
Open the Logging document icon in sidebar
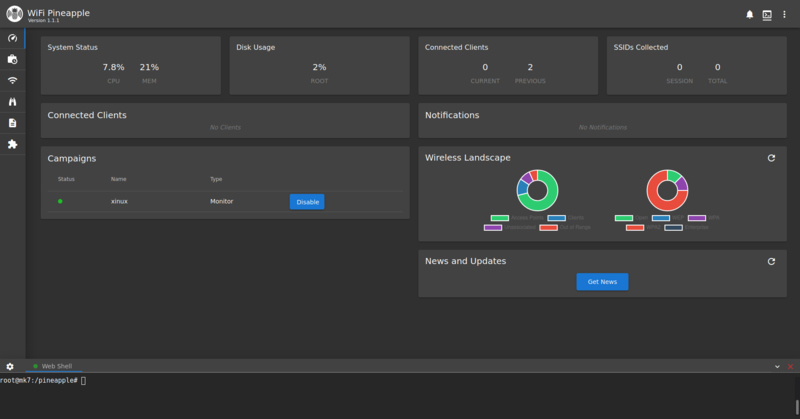pyautogui.click(x=12, y=122)
